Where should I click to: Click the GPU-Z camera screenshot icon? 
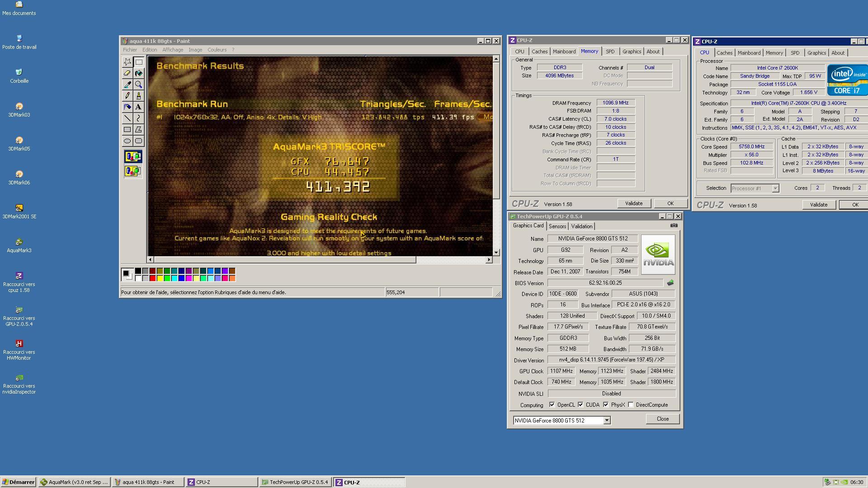674,225
